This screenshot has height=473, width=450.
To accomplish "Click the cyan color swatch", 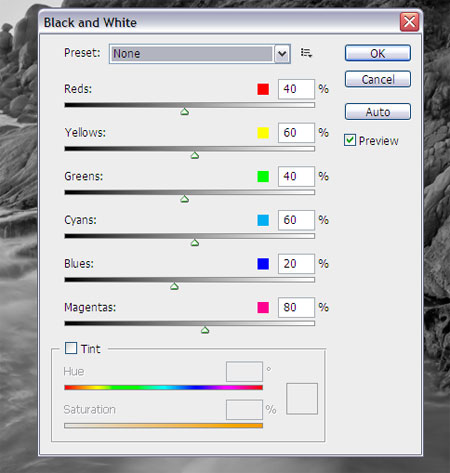I will tap(263, 220).
